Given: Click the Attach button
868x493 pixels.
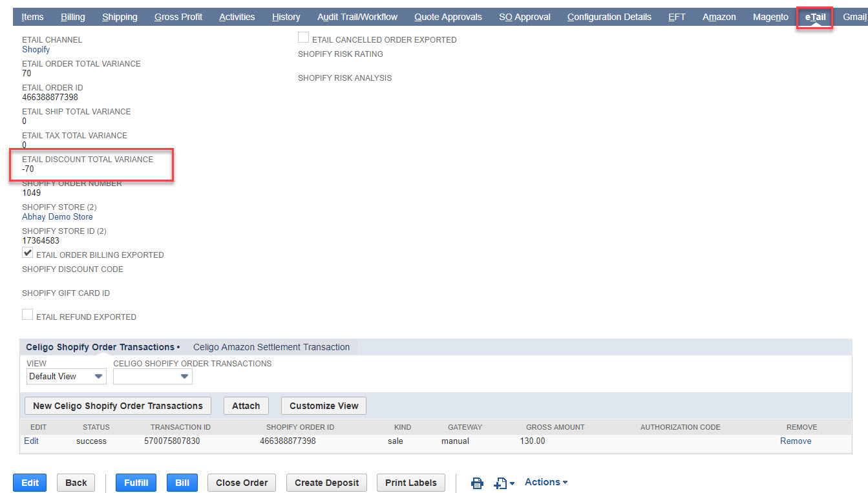Looking at the screenshot, I should pyautogui.click(x=246, y=406).
